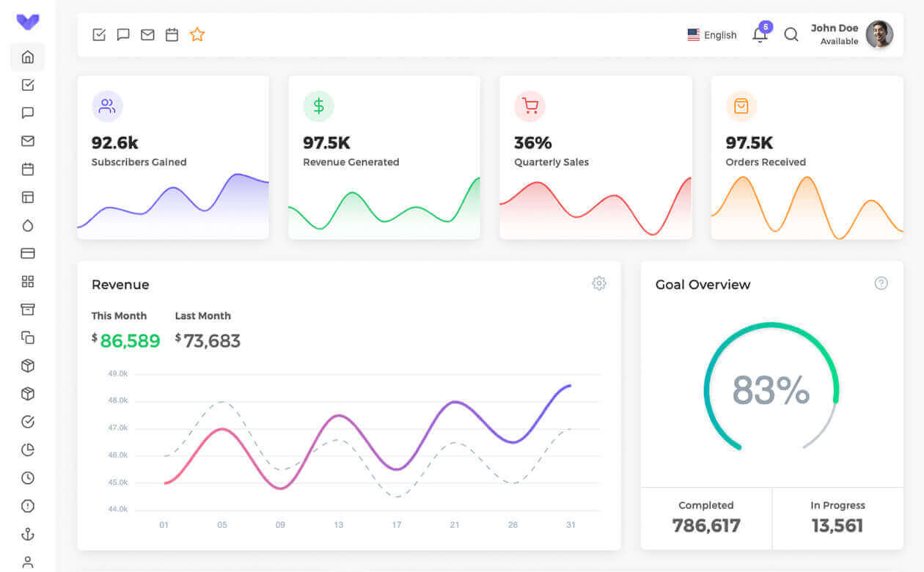This screenshot has width=924, height=572.
Task: Click the 83% goal progress gauge
Action: click(771, 389)
